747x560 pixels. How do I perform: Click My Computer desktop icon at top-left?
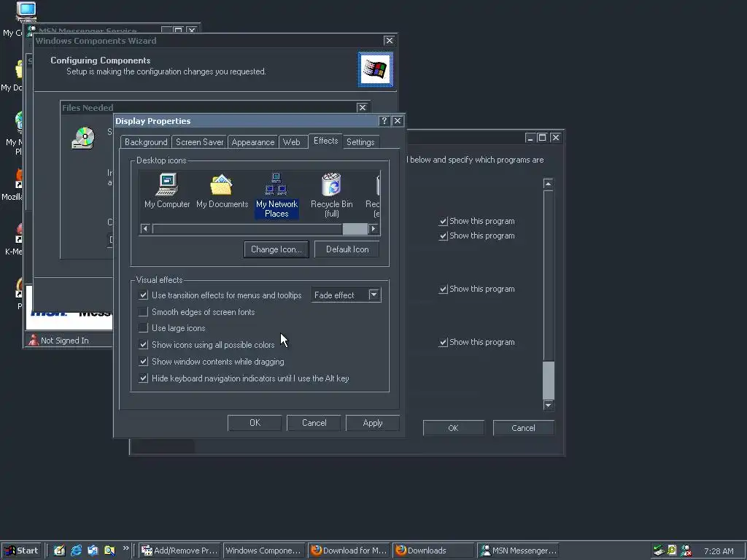26,12
